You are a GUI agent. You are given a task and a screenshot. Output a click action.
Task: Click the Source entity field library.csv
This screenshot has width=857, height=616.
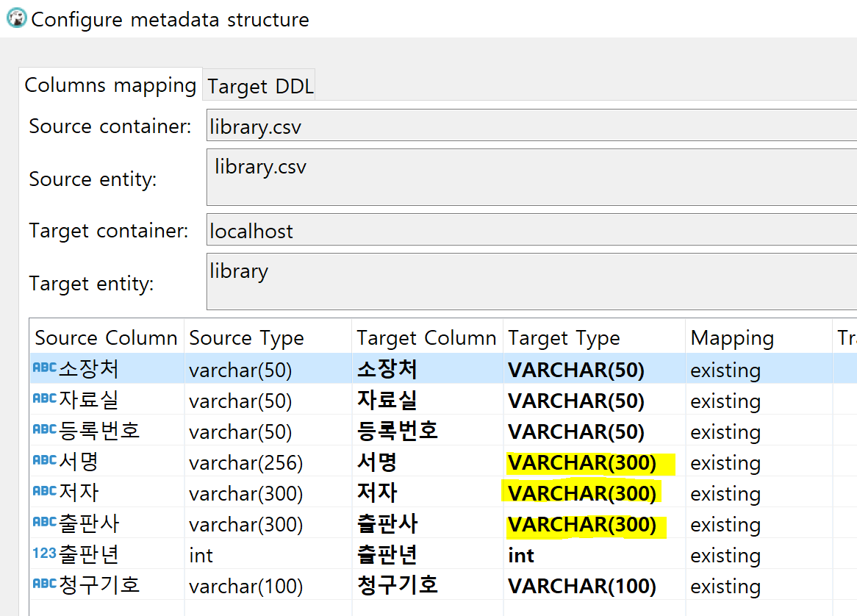coord(531,177)
